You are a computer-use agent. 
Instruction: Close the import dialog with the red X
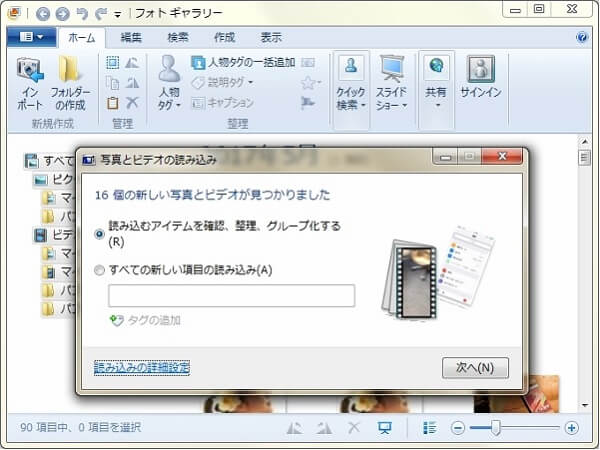pos(502,156)
